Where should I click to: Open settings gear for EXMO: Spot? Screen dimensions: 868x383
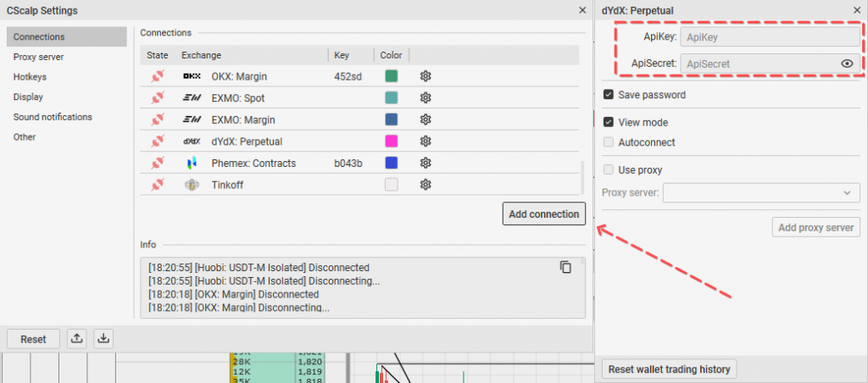[x=426, y=98]
